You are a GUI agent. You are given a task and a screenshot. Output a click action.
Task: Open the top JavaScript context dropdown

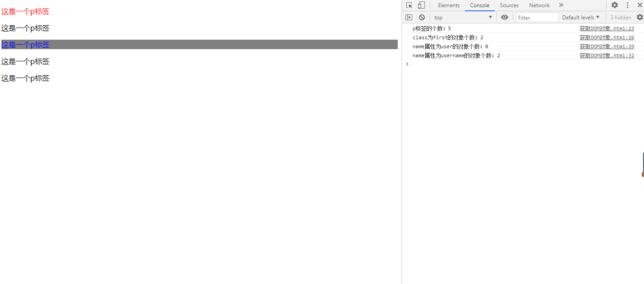point(463,18)
